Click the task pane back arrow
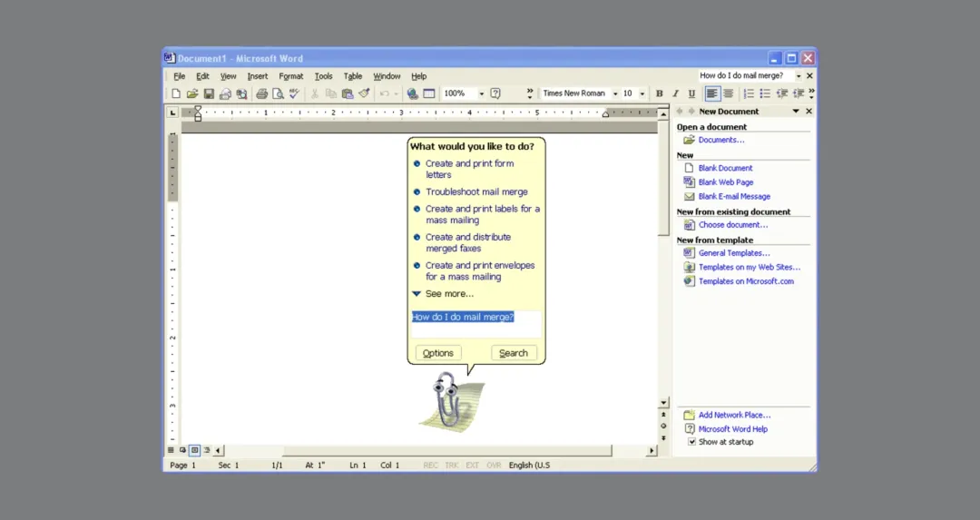Screen dimensions: 980x520 [x=680, y=112]
